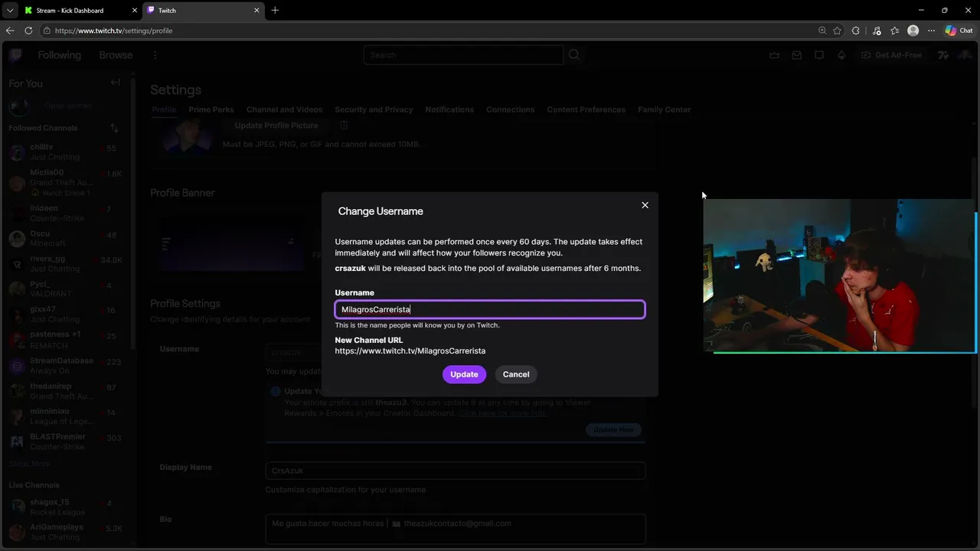
Task: Switch to the Channel and Videos tab
Action: click(x=285, y=109)
